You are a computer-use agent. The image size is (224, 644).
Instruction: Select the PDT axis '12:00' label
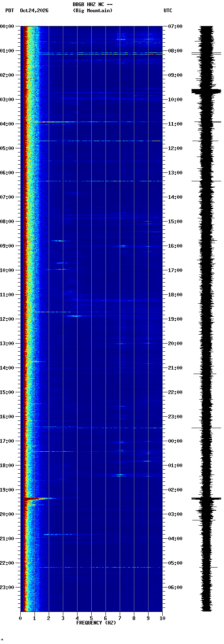[7, 319]
